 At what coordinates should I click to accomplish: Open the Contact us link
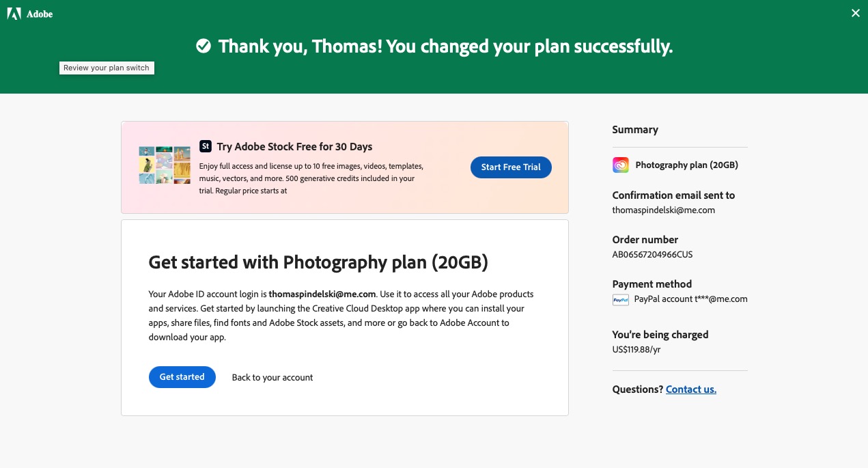tap(691, 389)
